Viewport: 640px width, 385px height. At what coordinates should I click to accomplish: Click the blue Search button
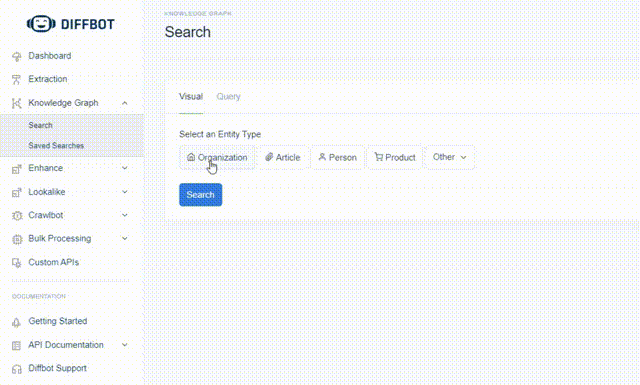click(200, 195)
